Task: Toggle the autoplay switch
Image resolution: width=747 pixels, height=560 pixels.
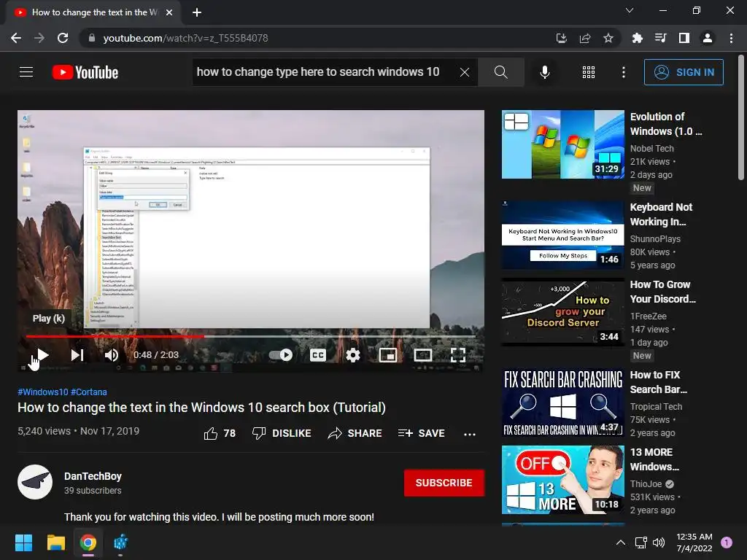Action: tap(281, 355)
